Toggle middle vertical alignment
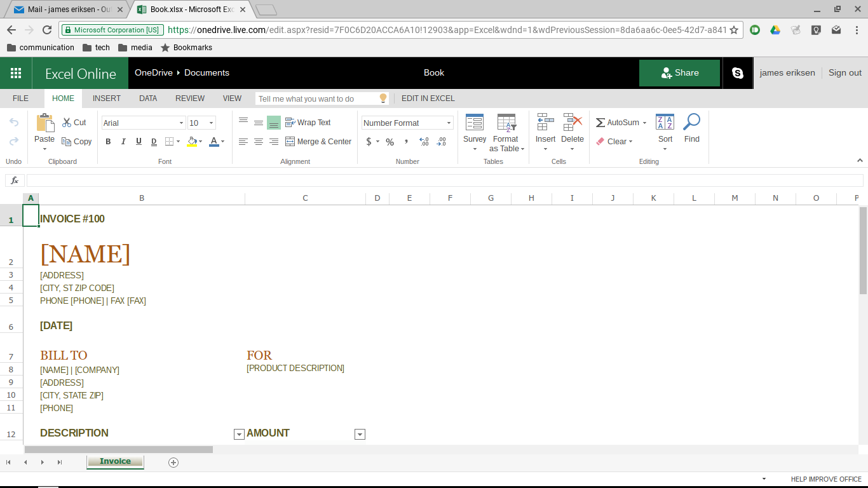This screenshot has height=488, width=868. [259, 123]
